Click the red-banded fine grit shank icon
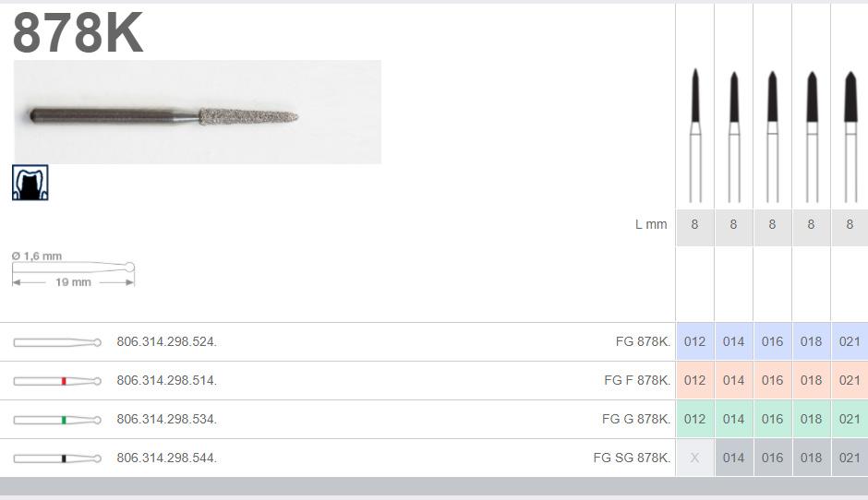 [57, 381]
